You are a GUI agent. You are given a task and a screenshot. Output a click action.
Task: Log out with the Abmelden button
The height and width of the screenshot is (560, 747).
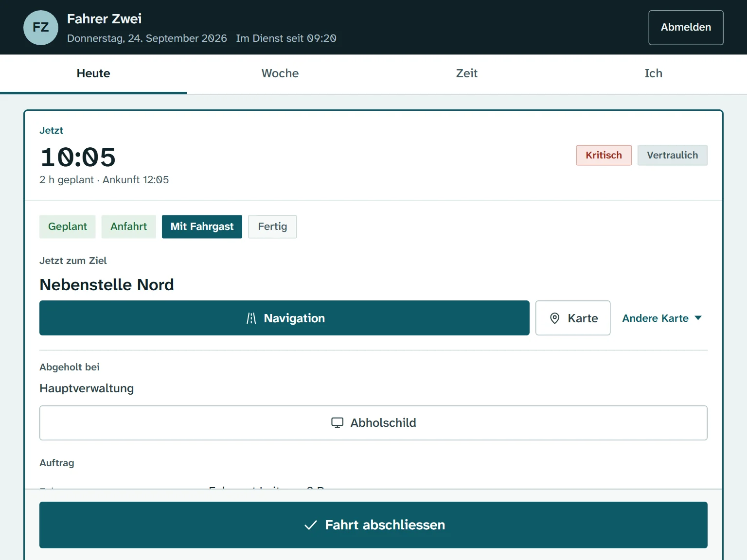point(686,28)
